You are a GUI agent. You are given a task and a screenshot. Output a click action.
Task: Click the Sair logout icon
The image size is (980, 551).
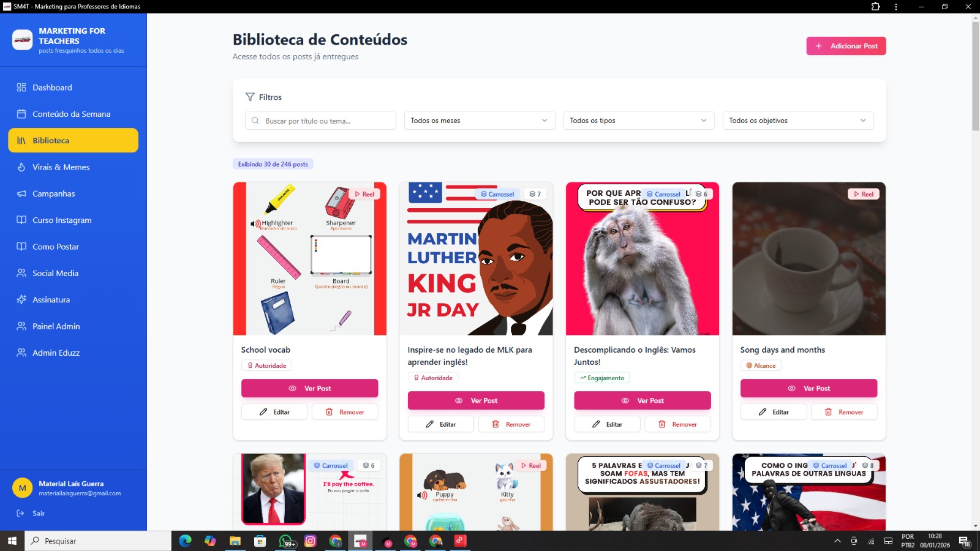point(20,513)
